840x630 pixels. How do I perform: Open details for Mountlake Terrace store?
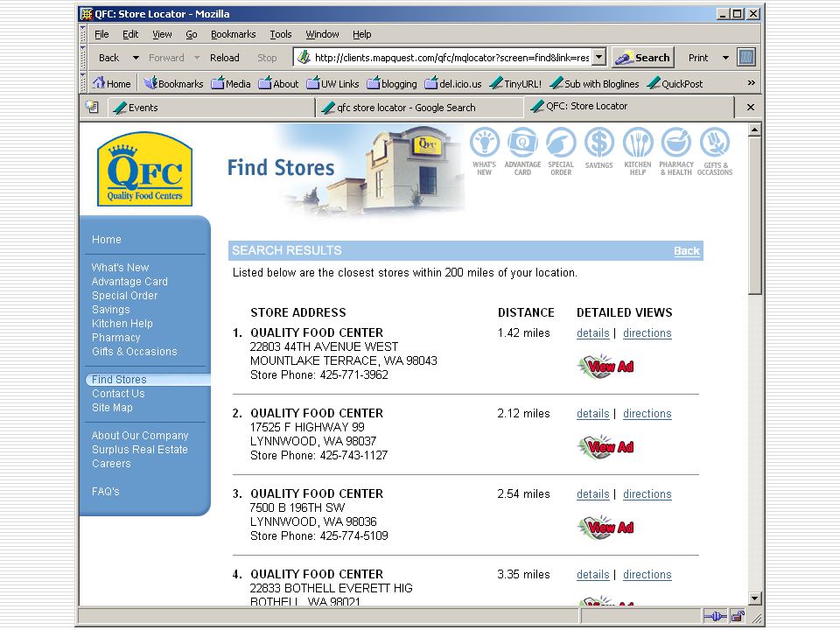click(592, 332)
